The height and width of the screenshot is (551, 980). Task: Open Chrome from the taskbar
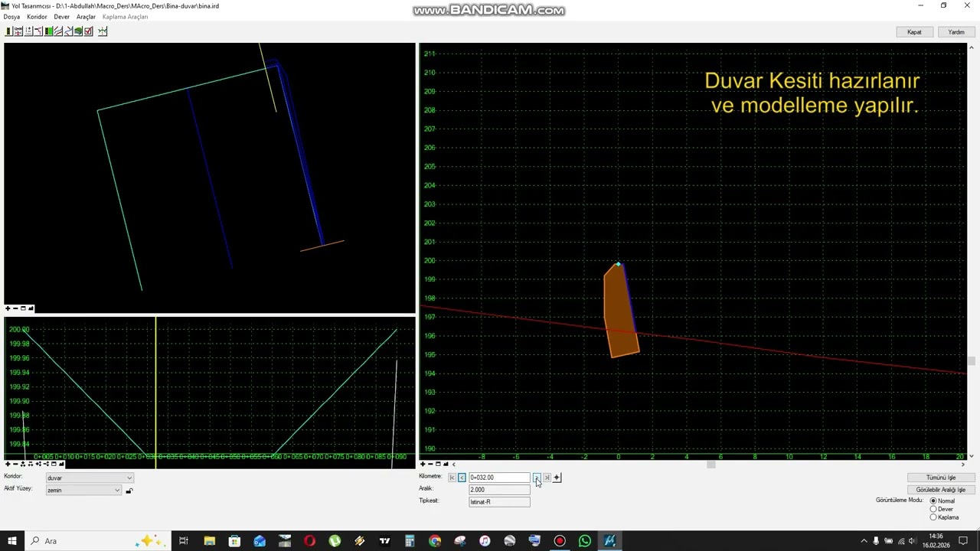(435, 541)
